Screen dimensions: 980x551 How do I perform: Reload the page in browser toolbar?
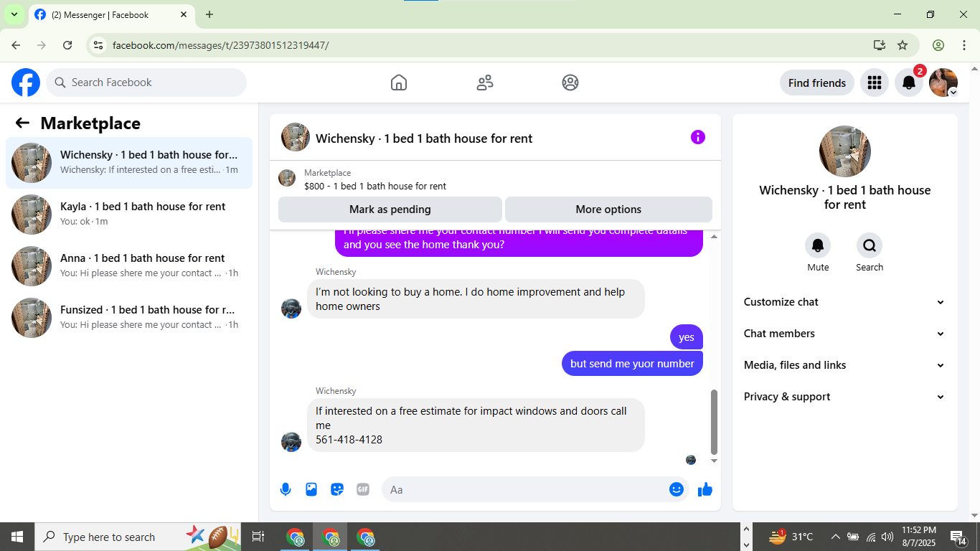pos(67,45)
